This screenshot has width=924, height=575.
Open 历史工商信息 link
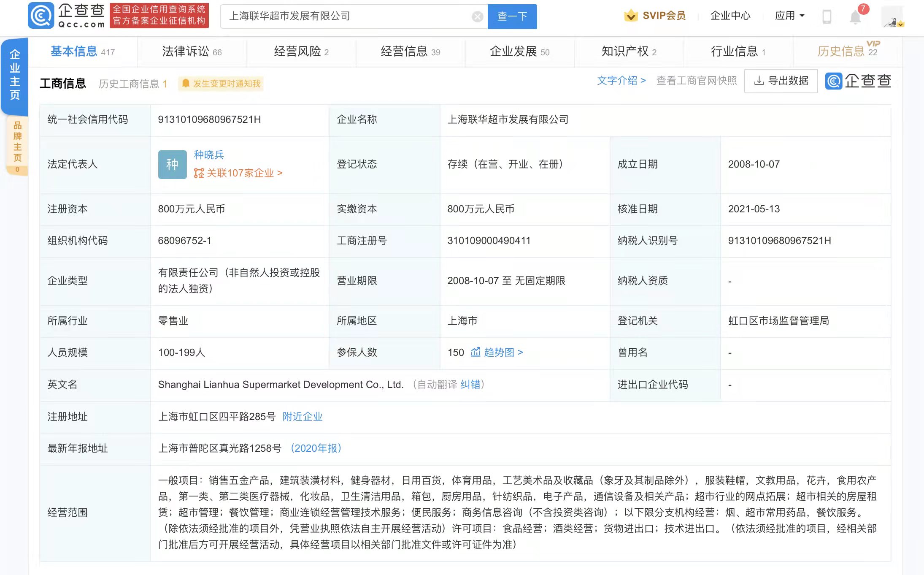[133, 84]
